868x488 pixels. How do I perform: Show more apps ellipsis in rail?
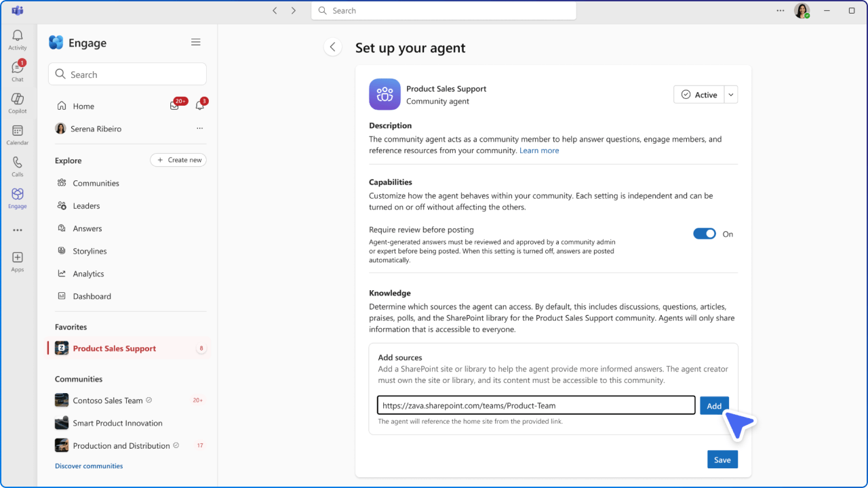(x=18, y=230)
